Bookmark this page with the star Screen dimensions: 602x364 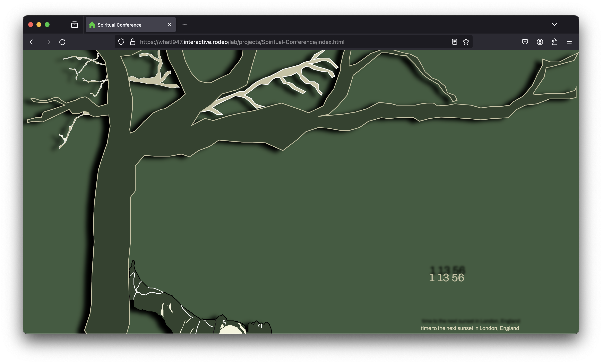(x=466, y=42)
